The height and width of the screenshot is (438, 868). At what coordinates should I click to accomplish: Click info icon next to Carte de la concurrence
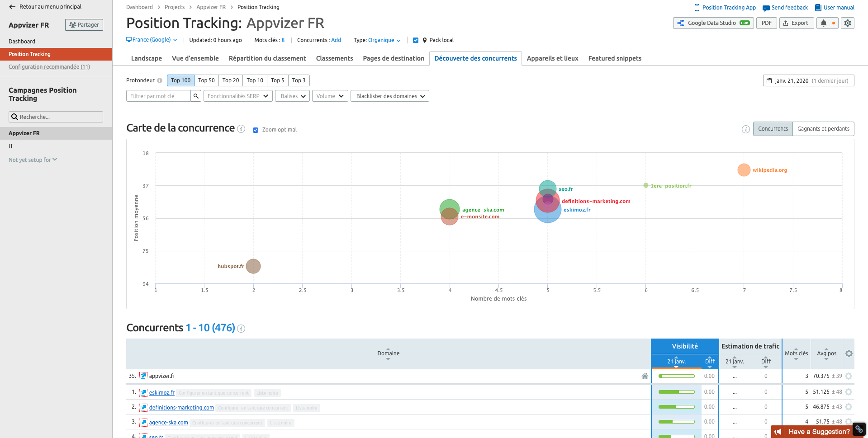242,129
